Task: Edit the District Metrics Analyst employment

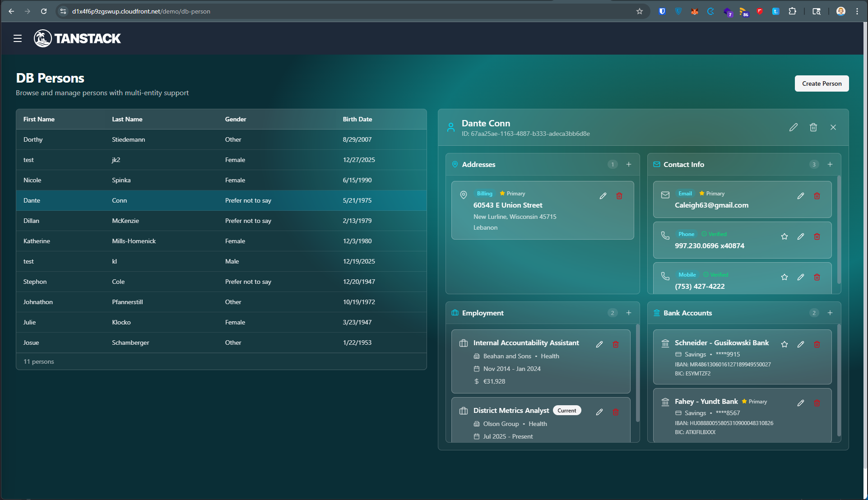Action: coord(599,412)
